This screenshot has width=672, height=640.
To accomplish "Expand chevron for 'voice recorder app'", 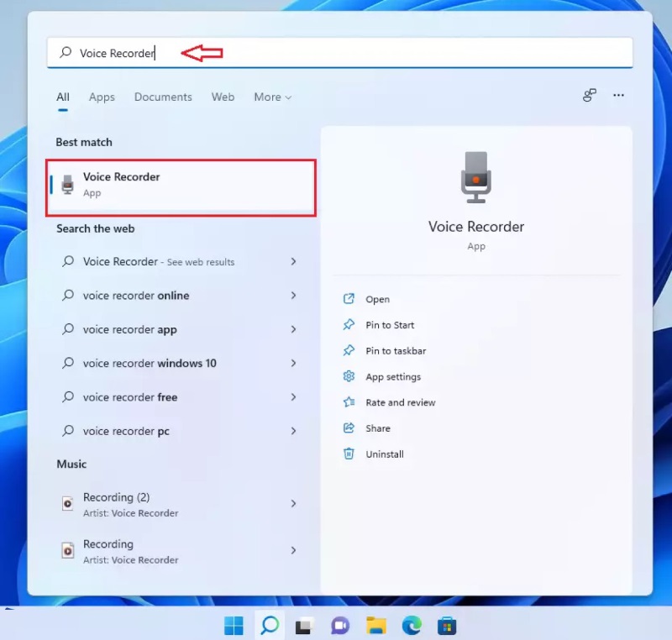I will tap(293, 329).
